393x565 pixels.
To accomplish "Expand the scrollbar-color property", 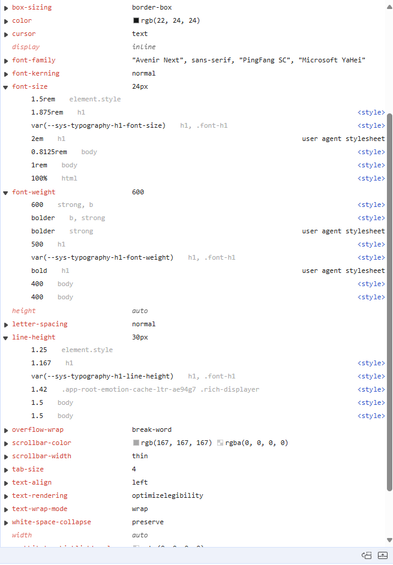I will (6, 443).
